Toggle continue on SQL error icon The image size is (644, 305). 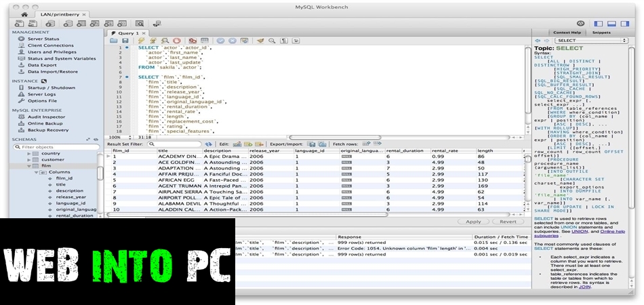193,41
